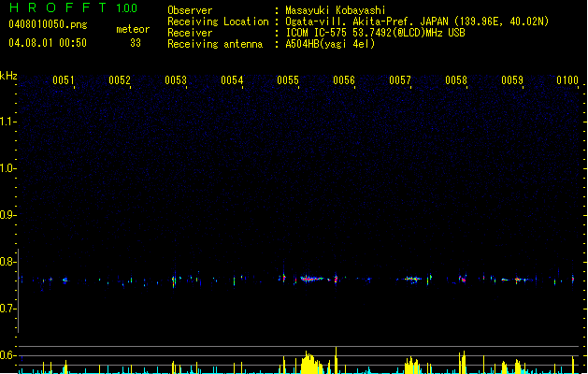Click the Receiving Location label
The height and width of the screenshot is (374, 588).
pos(218,22)
